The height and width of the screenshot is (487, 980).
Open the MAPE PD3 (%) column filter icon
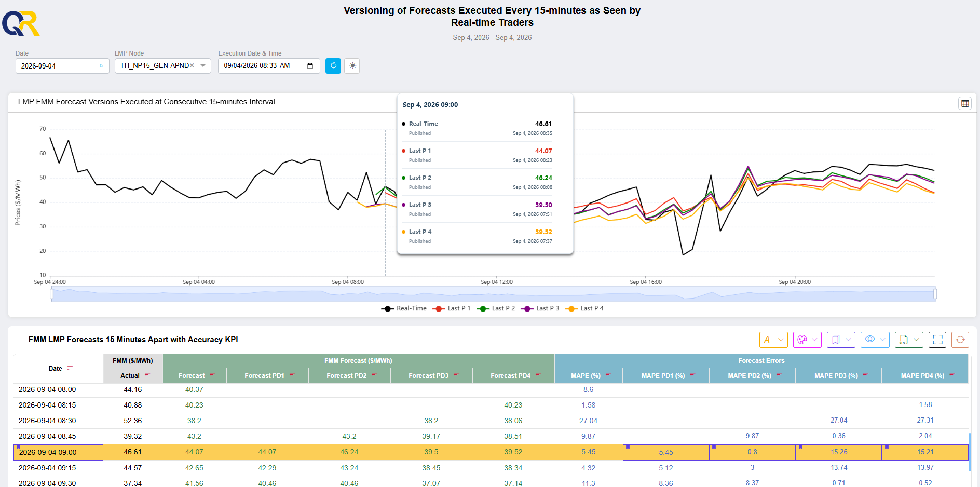click(865, 375)
